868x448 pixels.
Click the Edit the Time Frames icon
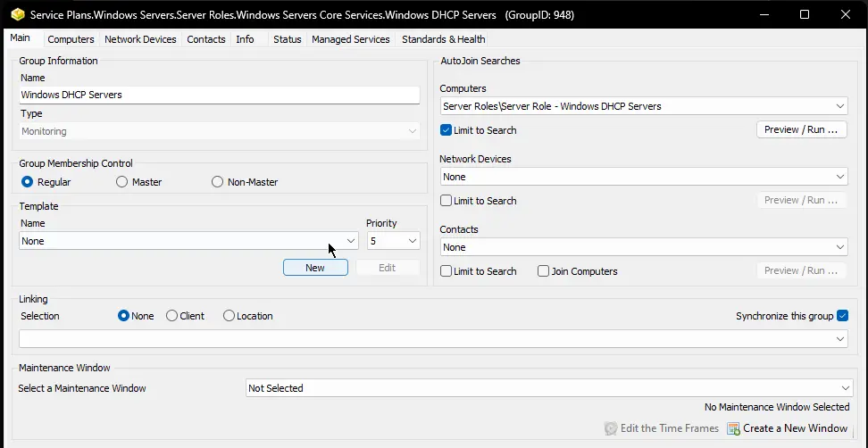click(611, 428)
